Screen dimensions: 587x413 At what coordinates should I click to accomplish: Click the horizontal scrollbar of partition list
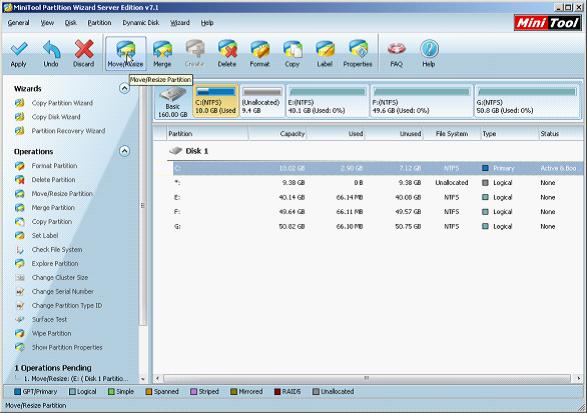coord(367,378)
